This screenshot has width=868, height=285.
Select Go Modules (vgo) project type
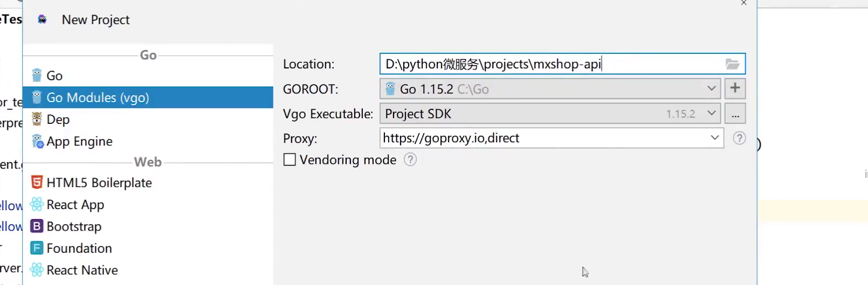point(98,98)
